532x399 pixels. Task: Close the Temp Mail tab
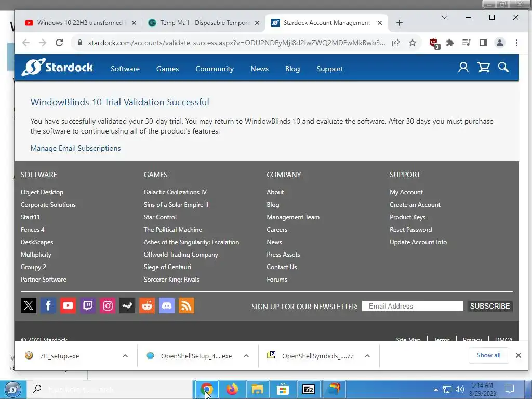click(x=257, y=23)
